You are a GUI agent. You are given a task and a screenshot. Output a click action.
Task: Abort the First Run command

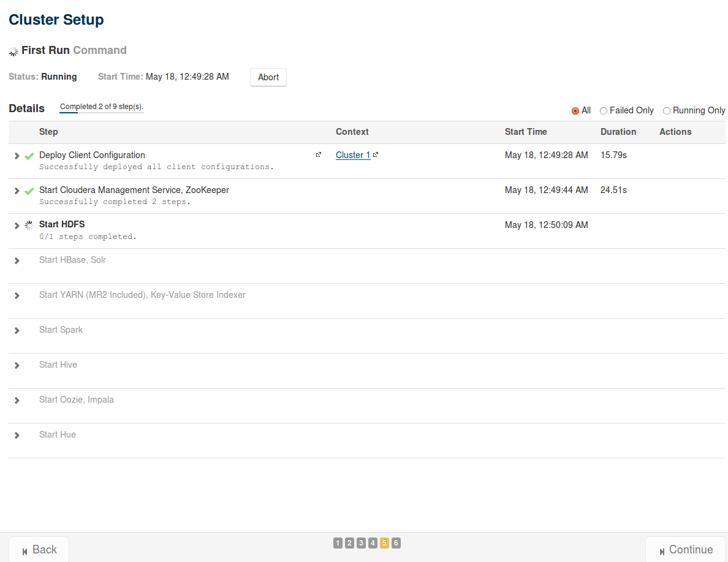268,77
